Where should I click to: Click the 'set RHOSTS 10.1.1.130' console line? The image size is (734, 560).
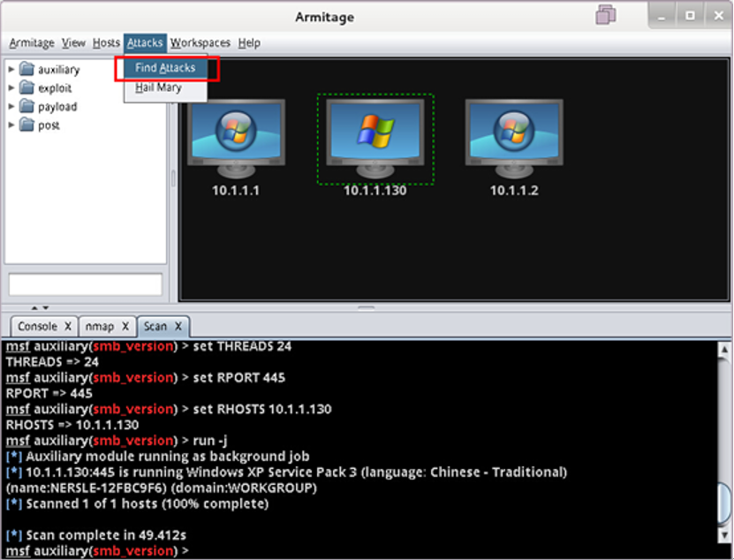click(x=169, y=409)
